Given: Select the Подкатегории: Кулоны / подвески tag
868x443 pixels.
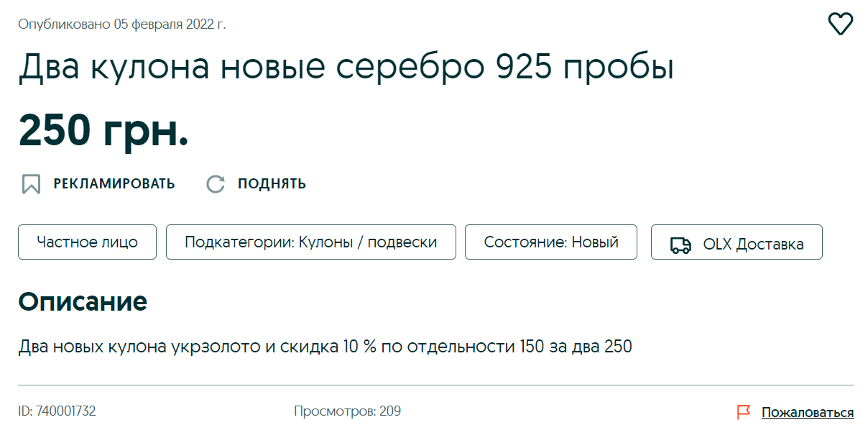Looking at the screenshot, I should coord(310,242).
